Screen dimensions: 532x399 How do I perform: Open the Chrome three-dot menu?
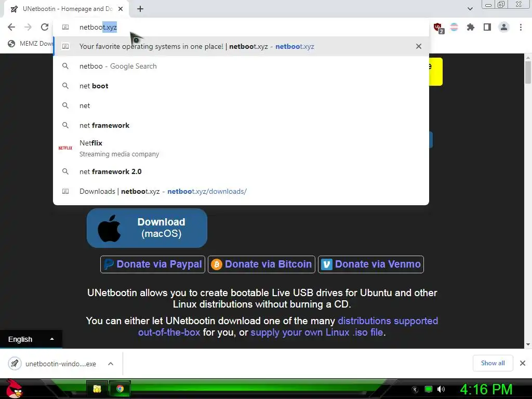521,27
